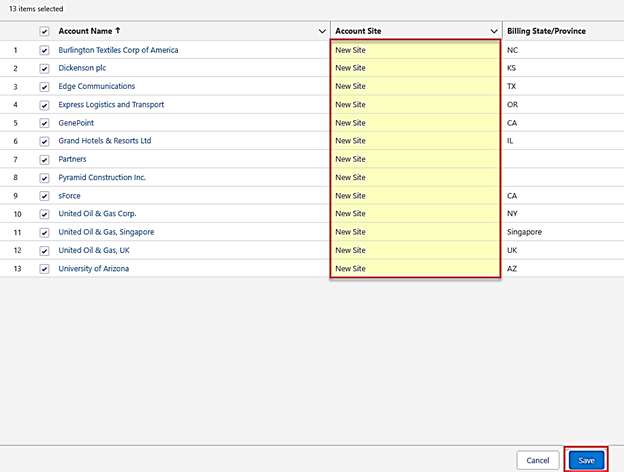The height and width of the screenshot is (472, 624).
Task: Deselect the University of Arizona checkbox
Action: [44, 269]
